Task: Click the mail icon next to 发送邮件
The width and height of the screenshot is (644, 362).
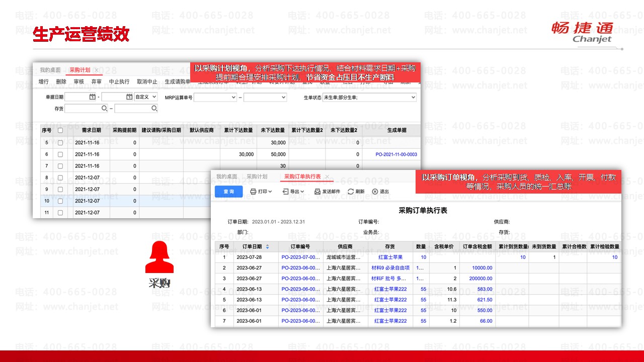Action: (317, 192)
